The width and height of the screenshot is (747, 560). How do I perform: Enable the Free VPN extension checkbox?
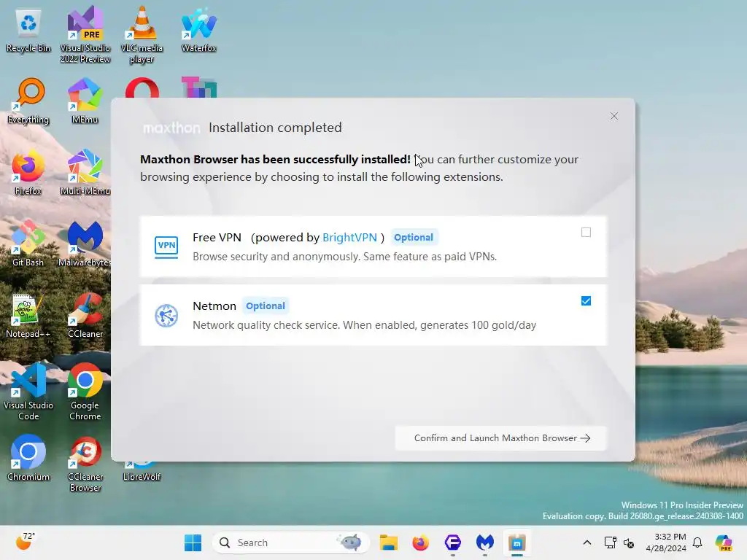coord(586,233)
